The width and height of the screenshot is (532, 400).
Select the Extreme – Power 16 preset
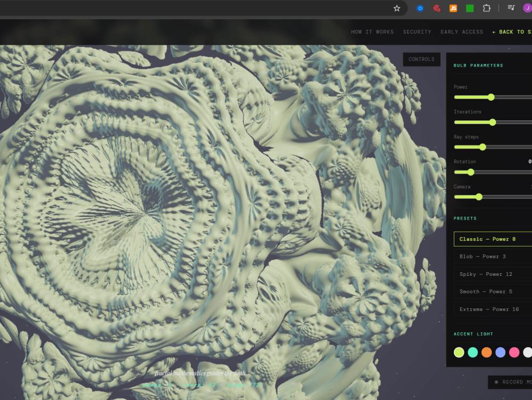(493, 309)
